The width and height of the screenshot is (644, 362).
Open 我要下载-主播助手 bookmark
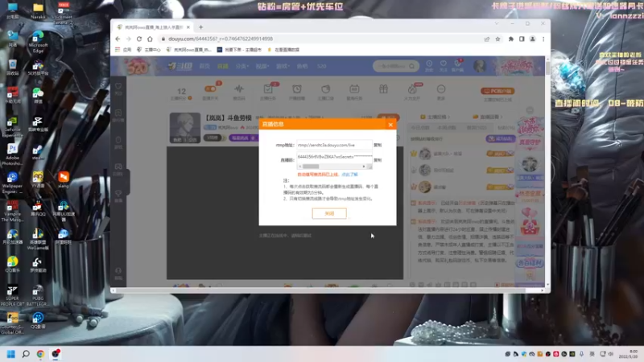tap(239, 50)
